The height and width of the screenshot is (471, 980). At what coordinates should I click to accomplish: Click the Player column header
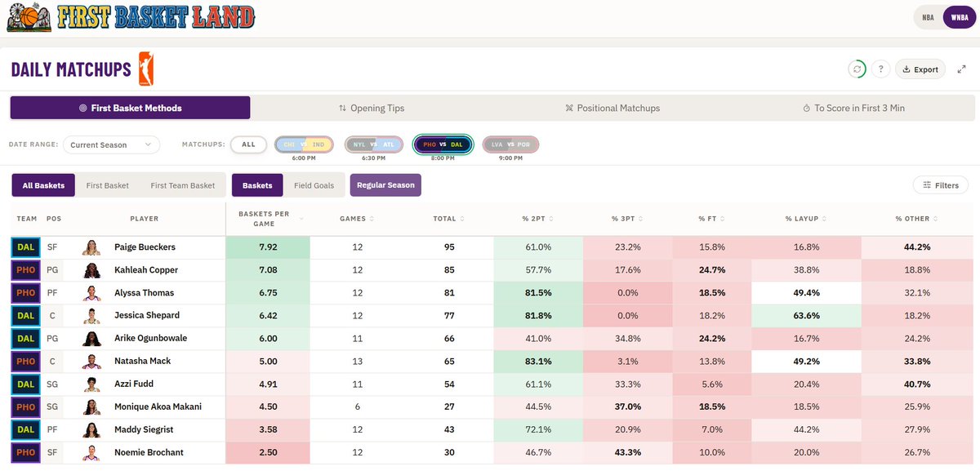coord(145,219)
